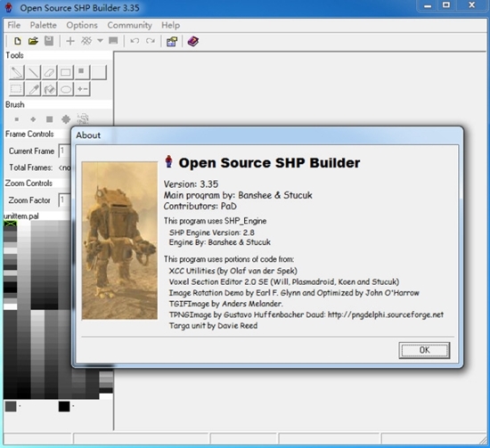Screen dimensions: 490x448
Task: Click the 'Frame Controls' panel header
Action: tap(29, 134)
